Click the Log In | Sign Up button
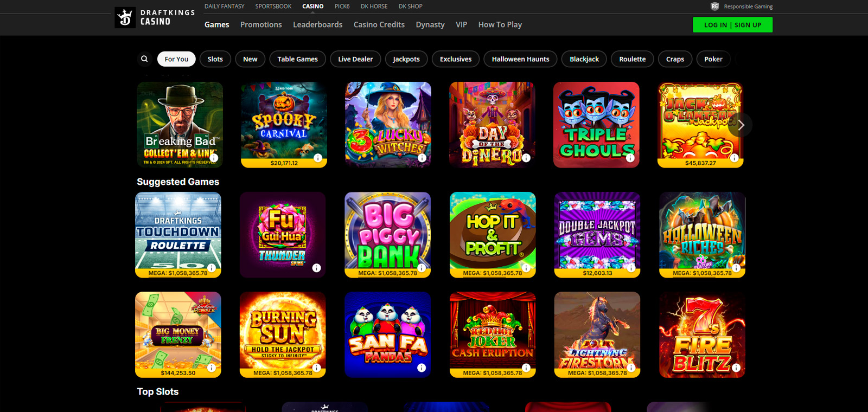868x412 pixels. coord(732,25)
